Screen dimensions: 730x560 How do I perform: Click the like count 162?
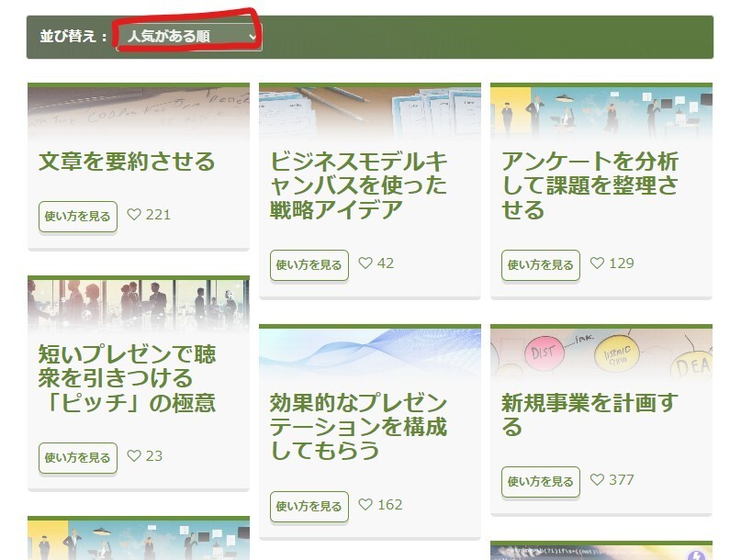(390, 505)
